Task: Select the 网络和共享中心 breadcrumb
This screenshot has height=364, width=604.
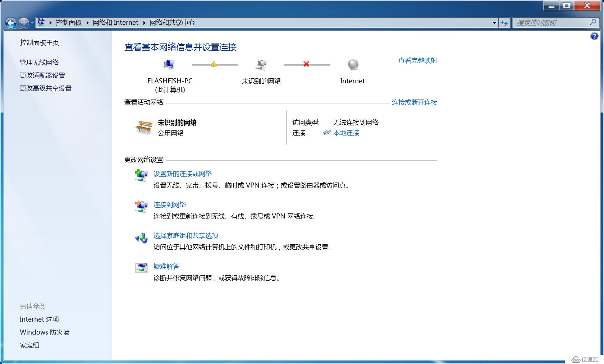Action: tap(172, 23)
